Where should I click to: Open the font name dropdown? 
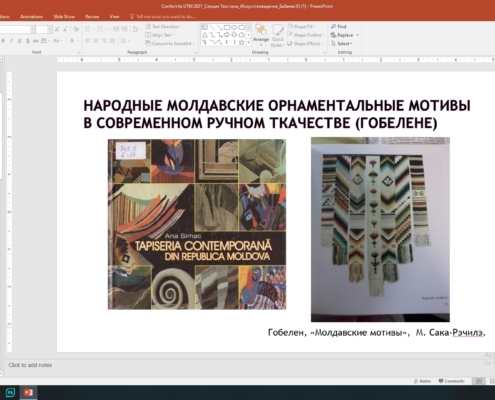click(x=33, y=30)
